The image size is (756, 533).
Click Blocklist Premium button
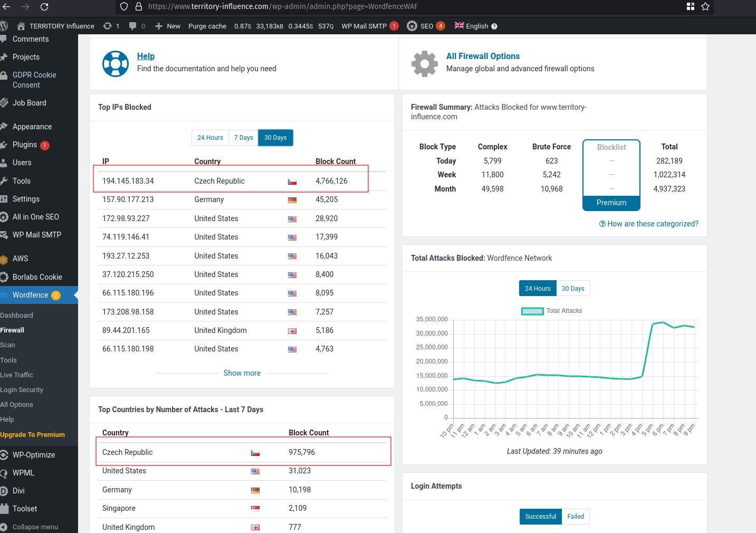click(611, 203)
